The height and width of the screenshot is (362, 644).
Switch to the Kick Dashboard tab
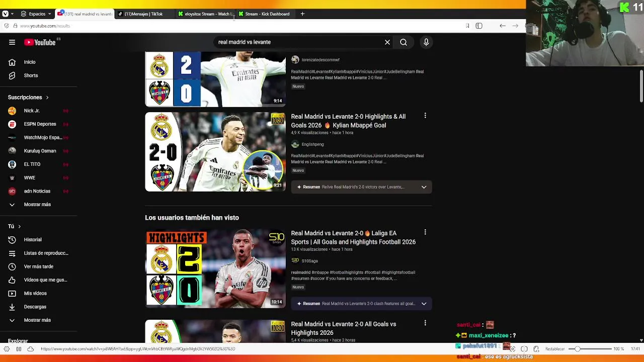point(266,14)
